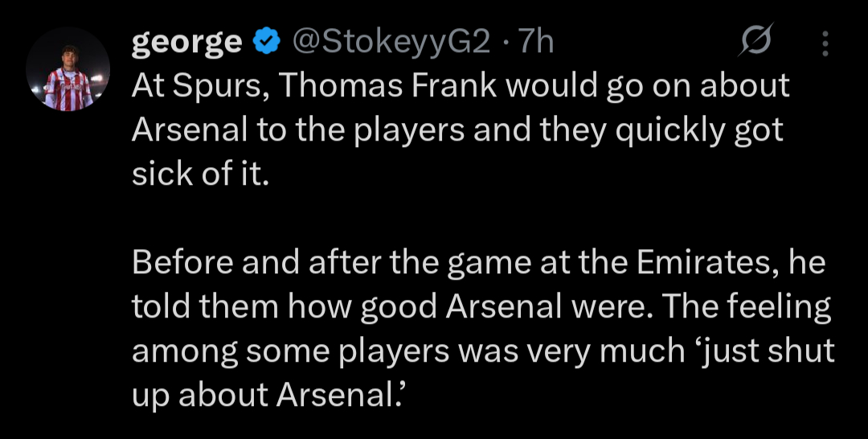
Task: Open the three-dot more options menu
Action: pos(825,43)
